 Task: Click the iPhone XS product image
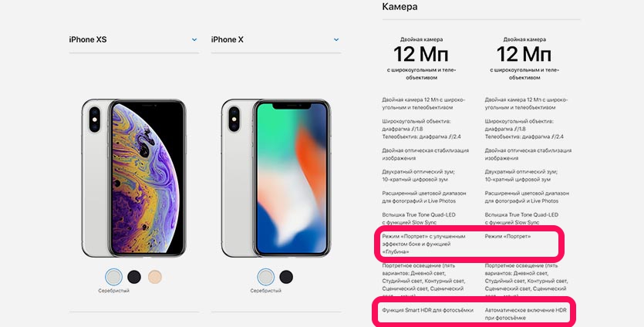[134, 178]
